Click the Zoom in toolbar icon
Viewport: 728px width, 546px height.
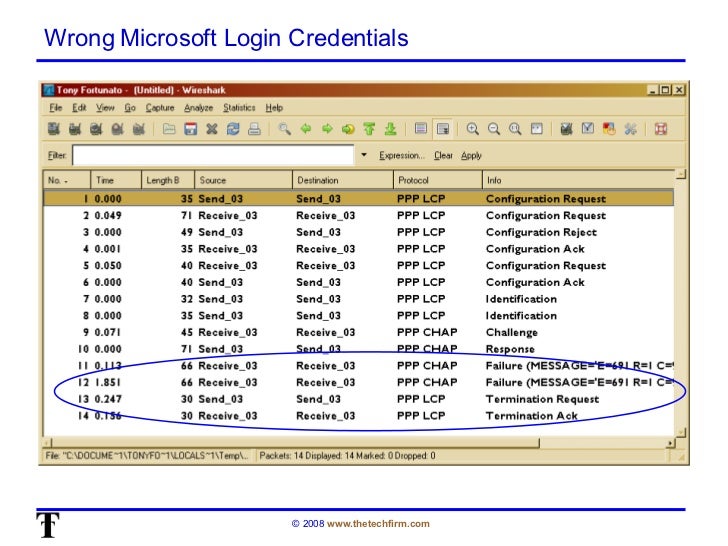click(473, 129)
